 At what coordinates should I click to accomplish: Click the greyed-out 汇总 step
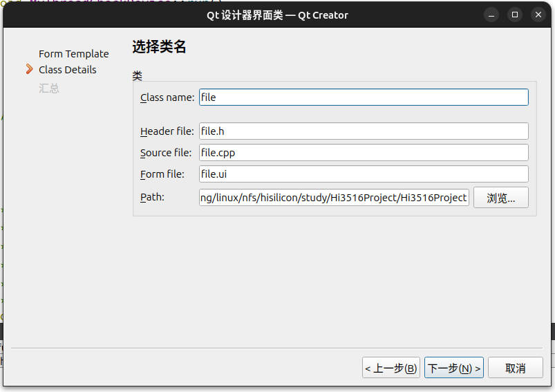pos(49,88)
